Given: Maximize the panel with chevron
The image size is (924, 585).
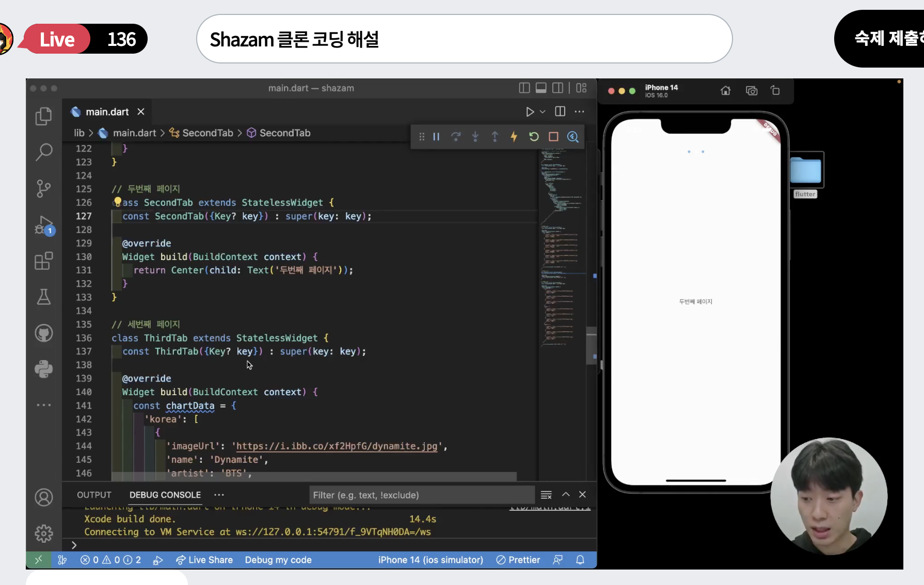Looking at the screenshot, I should point(566,494).
